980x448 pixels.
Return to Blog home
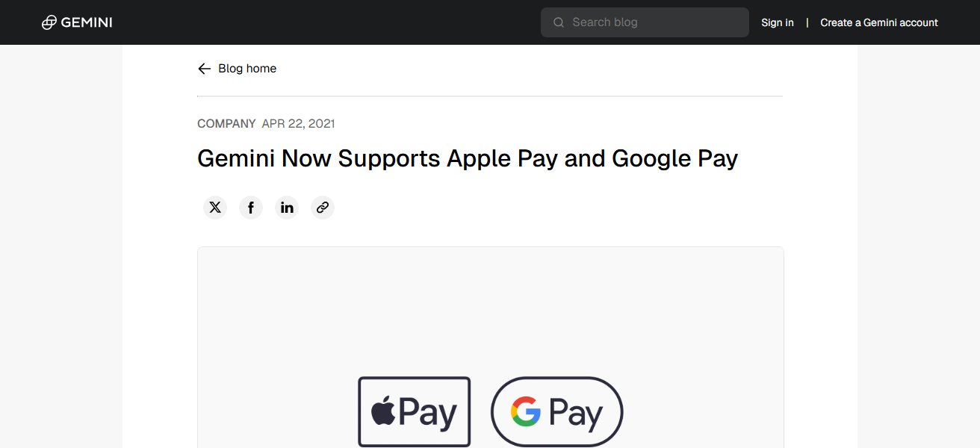pyautogui.click(x=246, y=68)
